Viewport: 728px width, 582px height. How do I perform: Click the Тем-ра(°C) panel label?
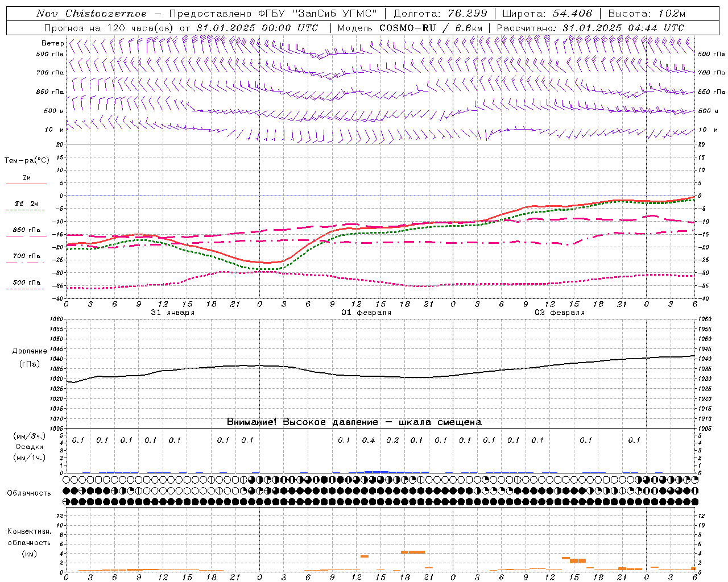27,161
